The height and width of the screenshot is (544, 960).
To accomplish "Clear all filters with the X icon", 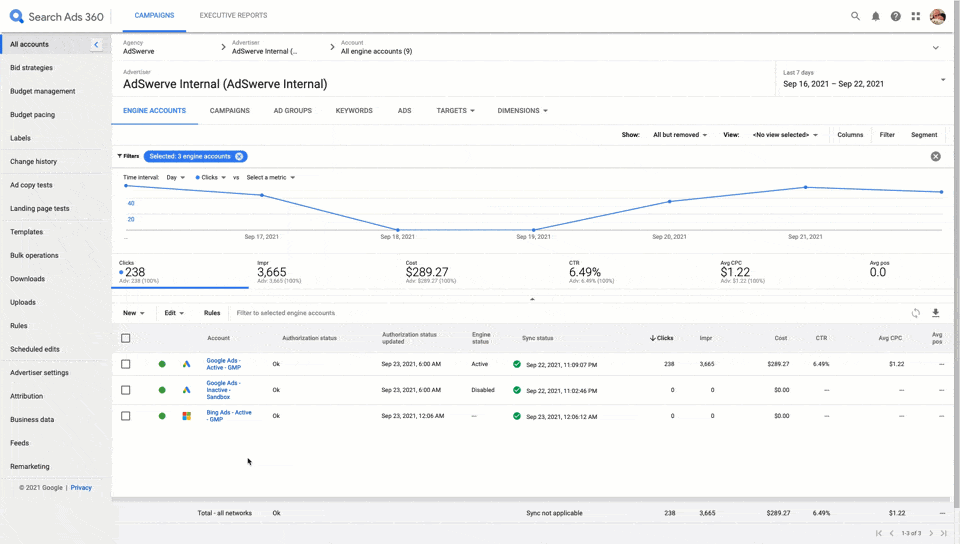I will [936, 157].
